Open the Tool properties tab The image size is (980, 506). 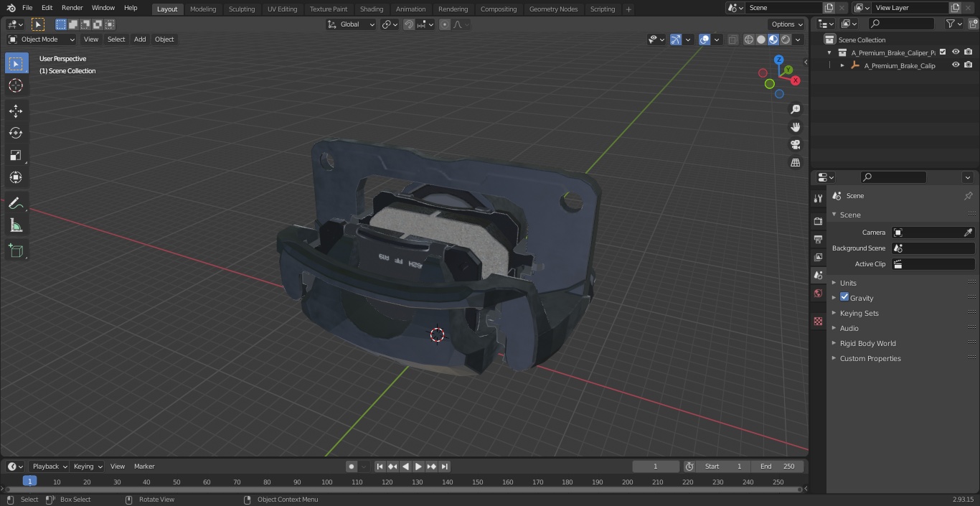coord(818,198)
